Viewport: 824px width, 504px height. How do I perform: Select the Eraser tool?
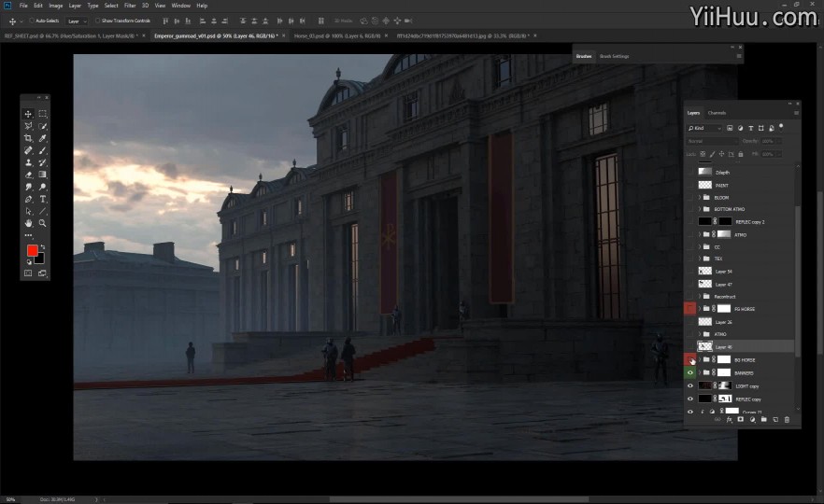pyautogui.click(x=28, y=175)
